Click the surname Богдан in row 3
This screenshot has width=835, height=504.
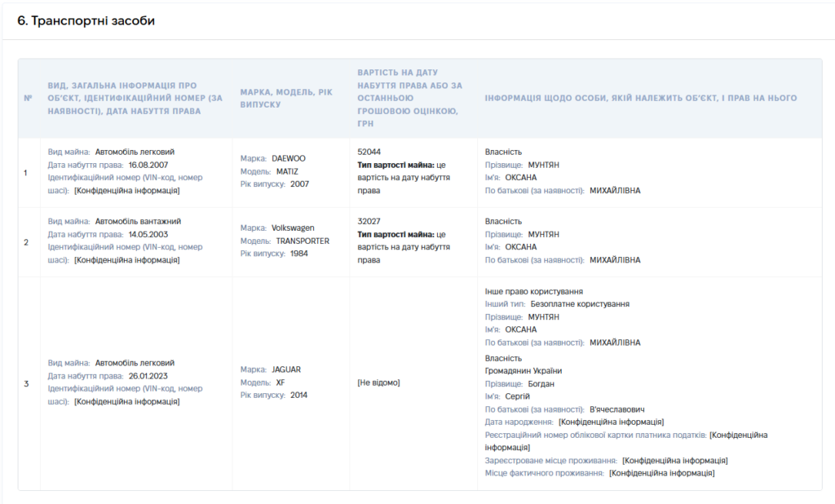(541, 383)
